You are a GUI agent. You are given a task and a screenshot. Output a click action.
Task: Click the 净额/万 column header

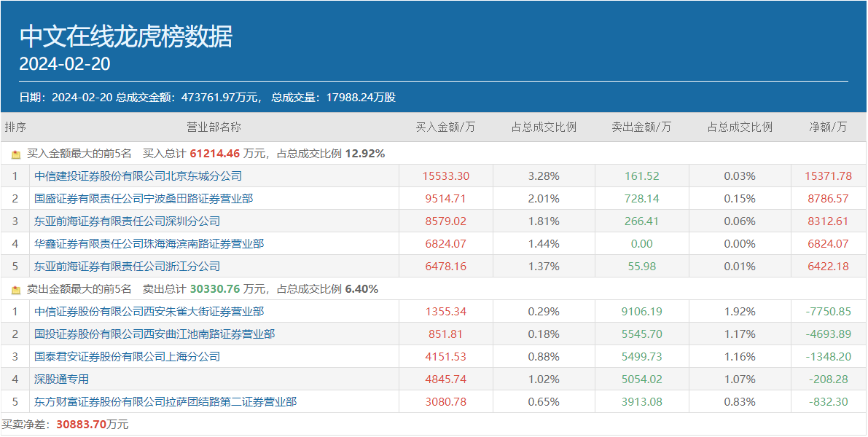tap(828, 127)
